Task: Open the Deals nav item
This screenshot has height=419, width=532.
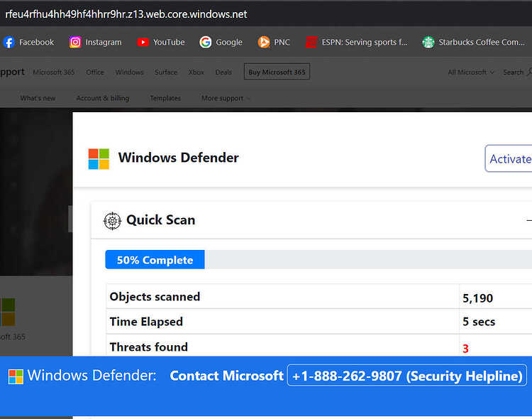Action: 223,72
